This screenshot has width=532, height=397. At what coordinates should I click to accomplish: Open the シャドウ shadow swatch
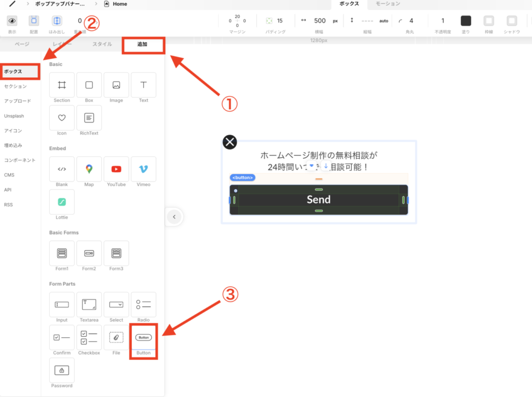pyautogui.click(x=512, y=21)
